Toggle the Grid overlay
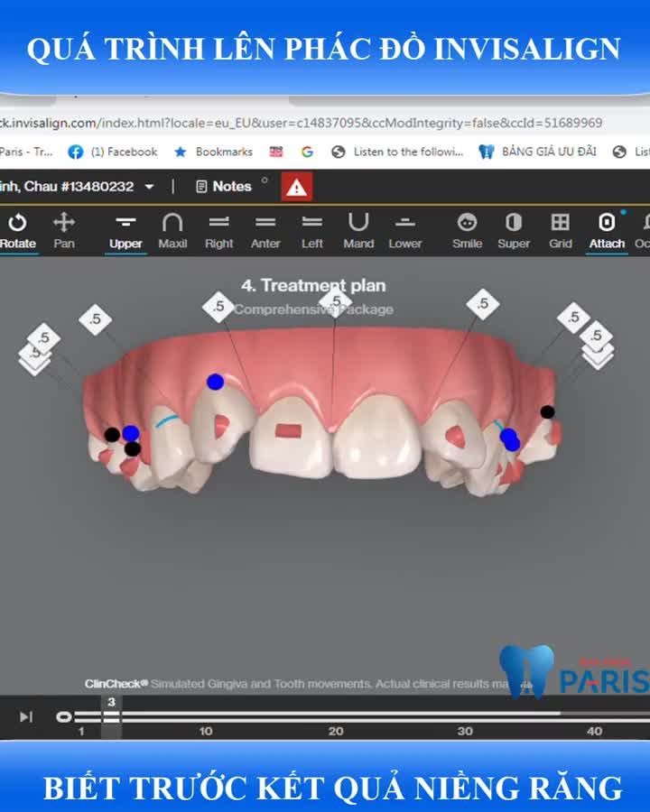650x812 pixels. [x=561, y=231]
